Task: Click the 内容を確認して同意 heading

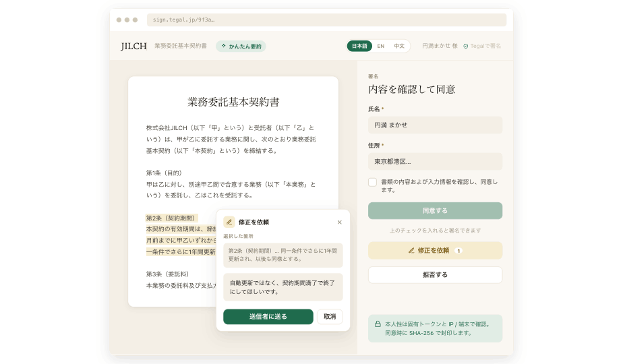Action: pos(411,90)
